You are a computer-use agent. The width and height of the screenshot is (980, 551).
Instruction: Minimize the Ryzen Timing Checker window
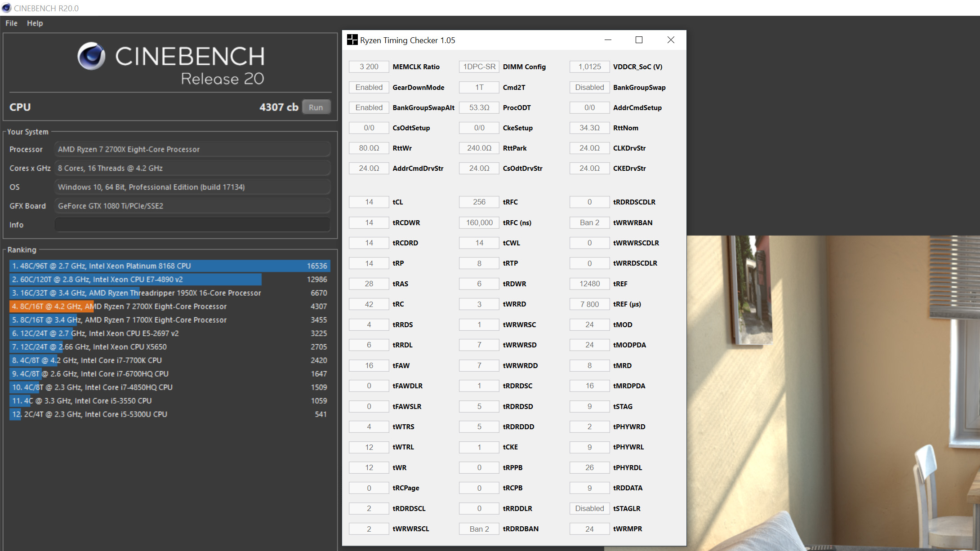pos(608,40)
